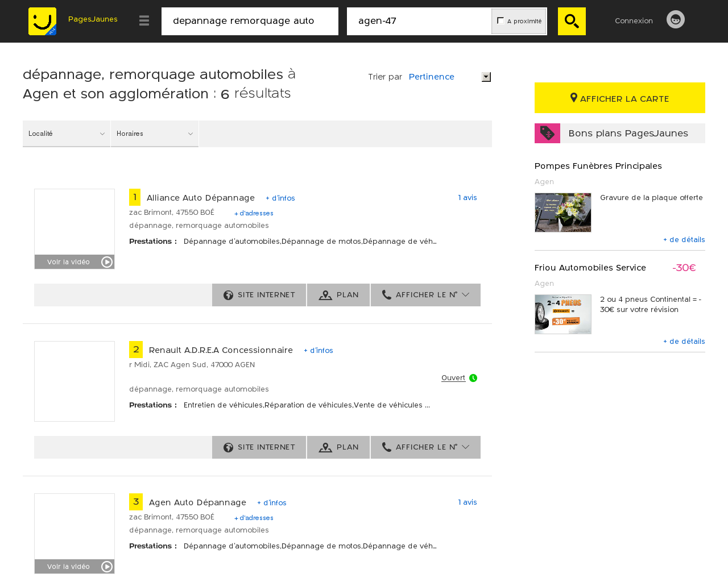This screenshot has height=582, width=728.
Task: Play video icon for Alliance Auto Dépannage
Action: click(x=107, y=262)
